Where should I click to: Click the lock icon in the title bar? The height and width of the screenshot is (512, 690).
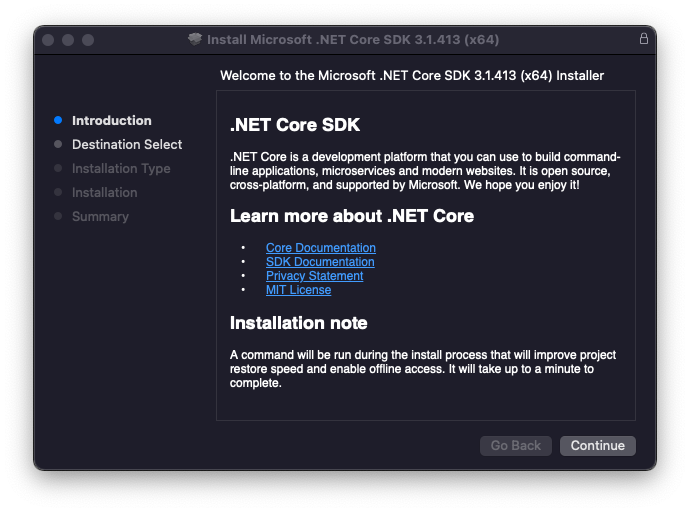point(643,39)
